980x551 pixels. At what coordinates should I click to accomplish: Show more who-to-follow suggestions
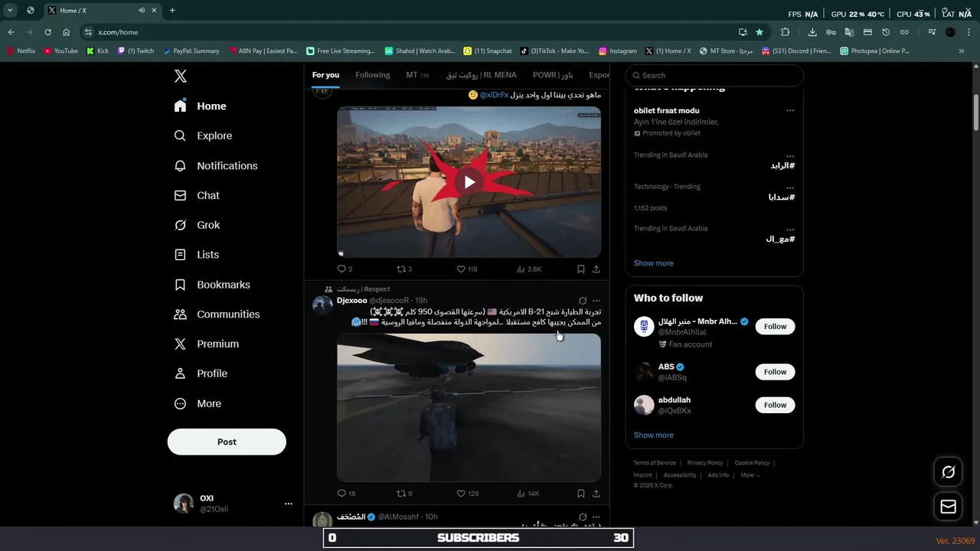(654, 435)
